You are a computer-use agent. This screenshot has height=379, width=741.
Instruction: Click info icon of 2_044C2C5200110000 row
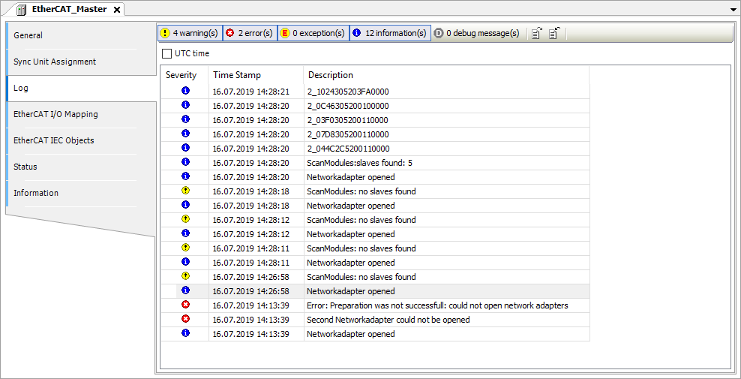click(185, 148)
